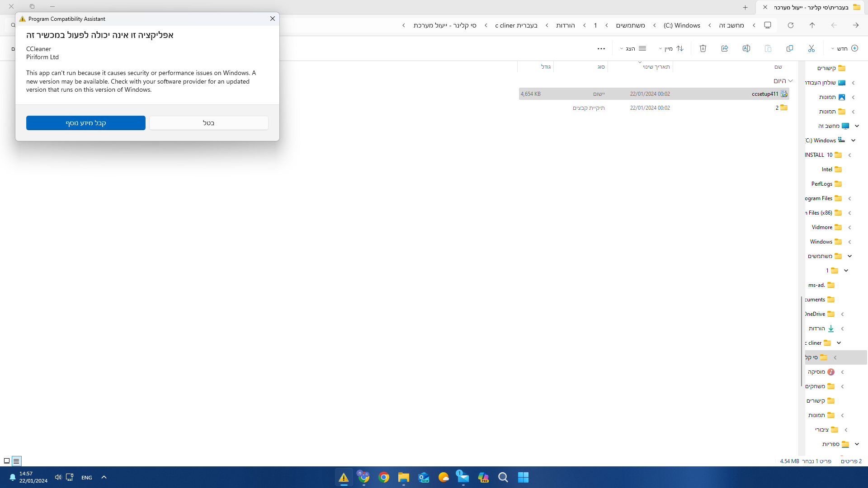Click the Cut scissors icon in toolbar
Image resolution: width=868 pixels, height=488 pixels.
click(811, 48)
